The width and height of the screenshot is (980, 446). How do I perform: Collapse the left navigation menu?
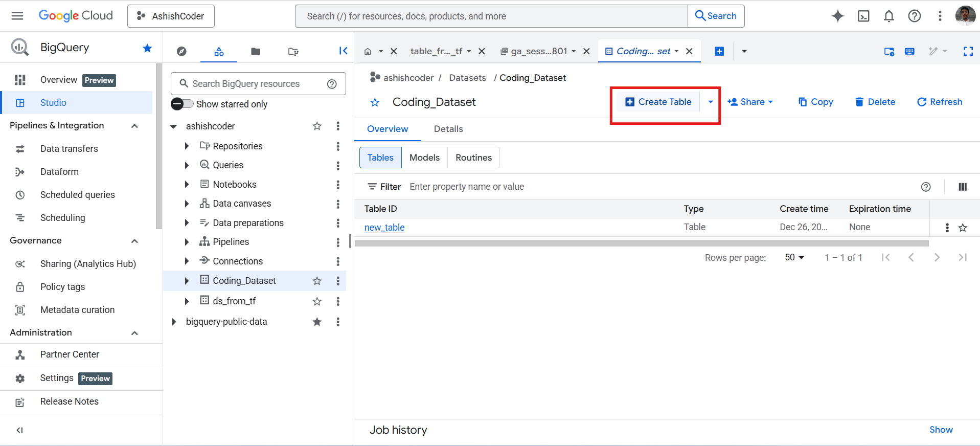(x=19, y=430)
